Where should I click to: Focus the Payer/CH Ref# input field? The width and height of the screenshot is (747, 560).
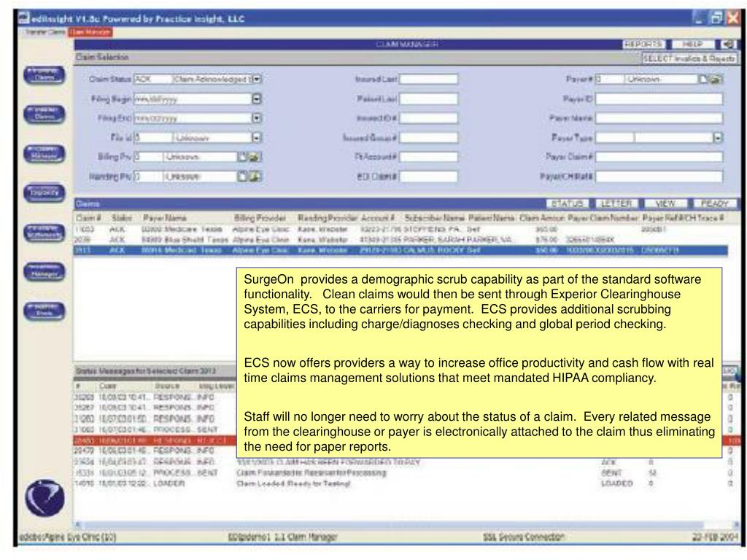pos(659,176)
